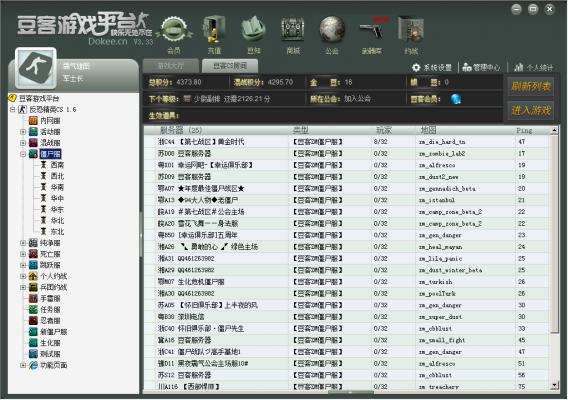Select the 西南 region under 僵尸服
The width and height of the screenshot is (568, 400).
coord(57,165)
